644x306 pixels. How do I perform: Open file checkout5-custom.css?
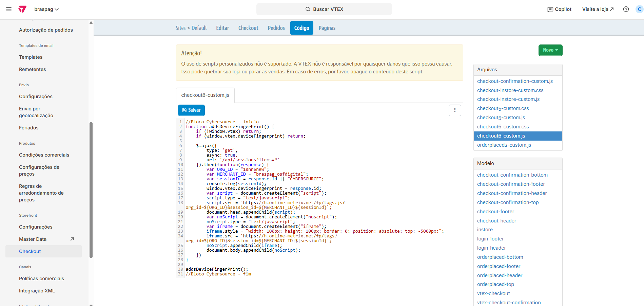click(503, 108)
